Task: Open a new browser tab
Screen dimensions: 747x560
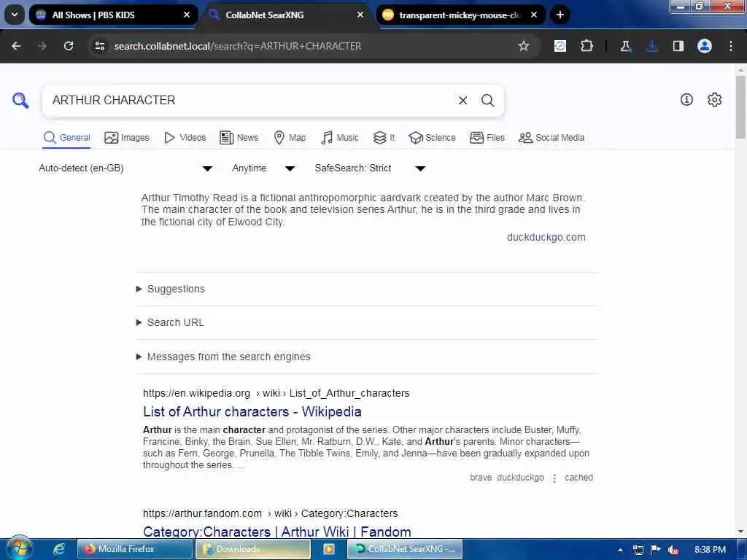Action: click(x=560, y=15)
